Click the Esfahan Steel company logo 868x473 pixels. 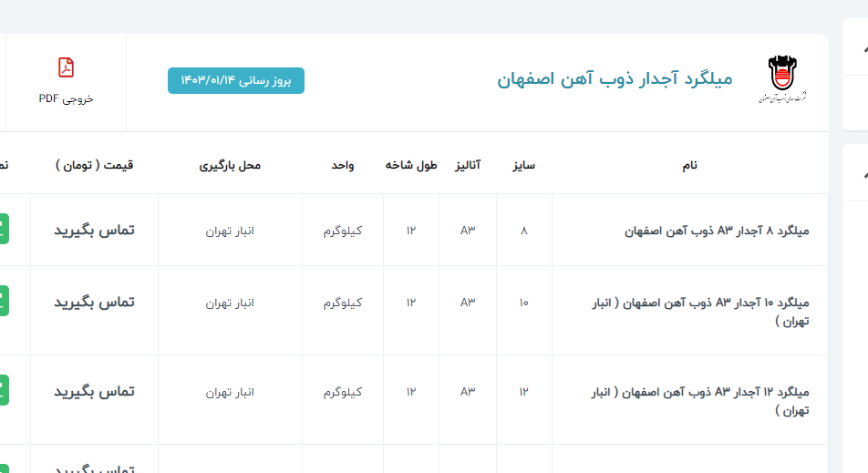[781, 80]
